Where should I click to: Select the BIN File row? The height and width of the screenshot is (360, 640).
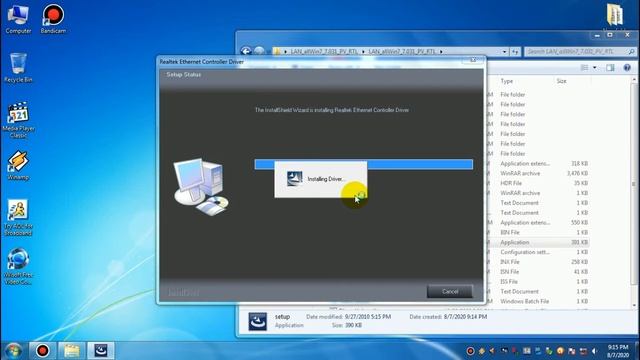tap(538, 232)
